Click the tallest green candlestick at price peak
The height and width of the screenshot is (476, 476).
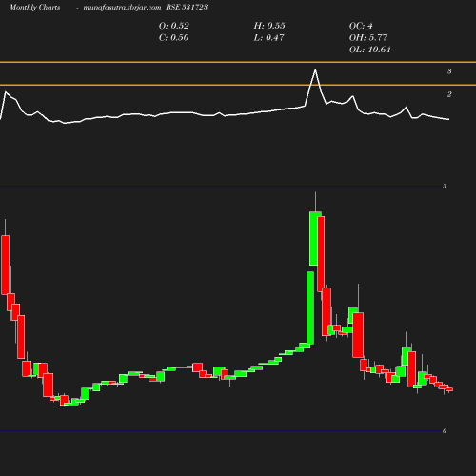(x=315, y=238)
